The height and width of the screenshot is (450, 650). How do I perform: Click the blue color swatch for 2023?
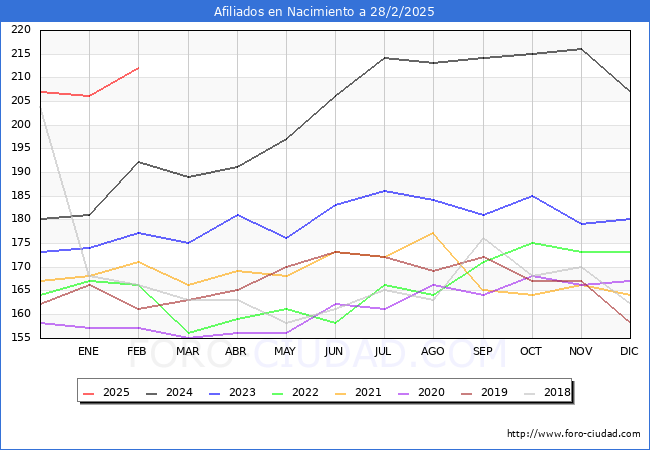pyautogui.click(x=215, y=393)
